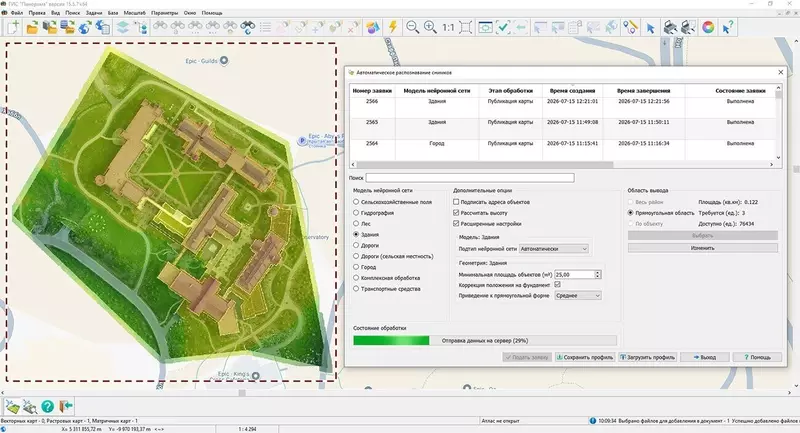
Task: Toggle Расширенные настройки checkbox
Action: click(456, 223)
